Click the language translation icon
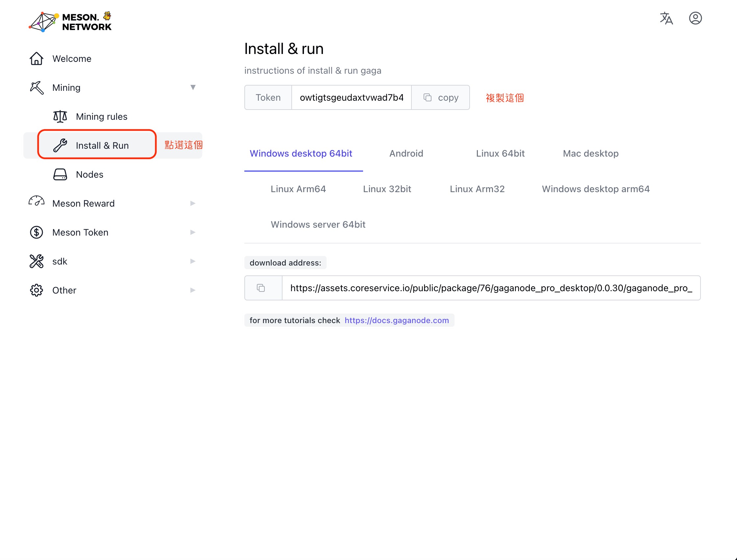 tap(666, 18)
